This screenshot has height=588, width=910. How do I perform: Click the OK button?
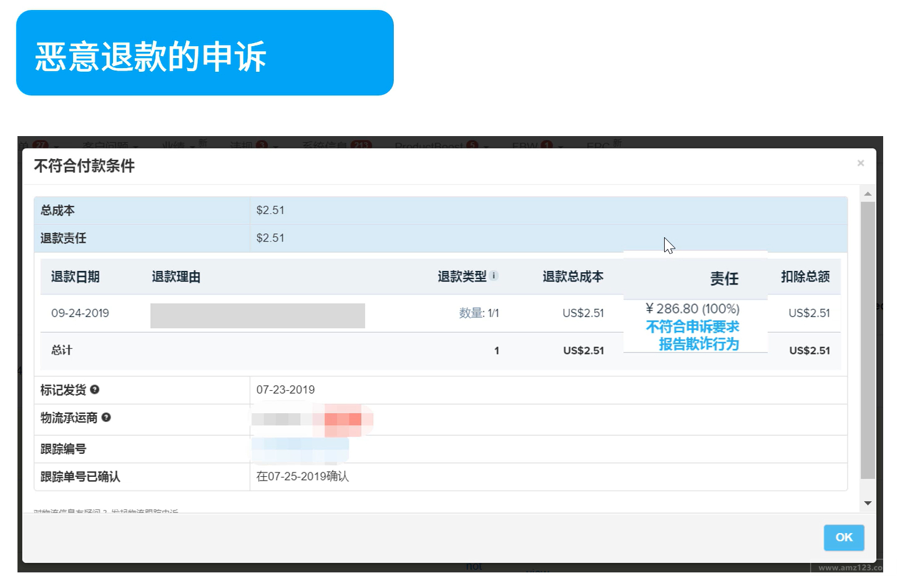pyautogui.click(x=844, y=537)
